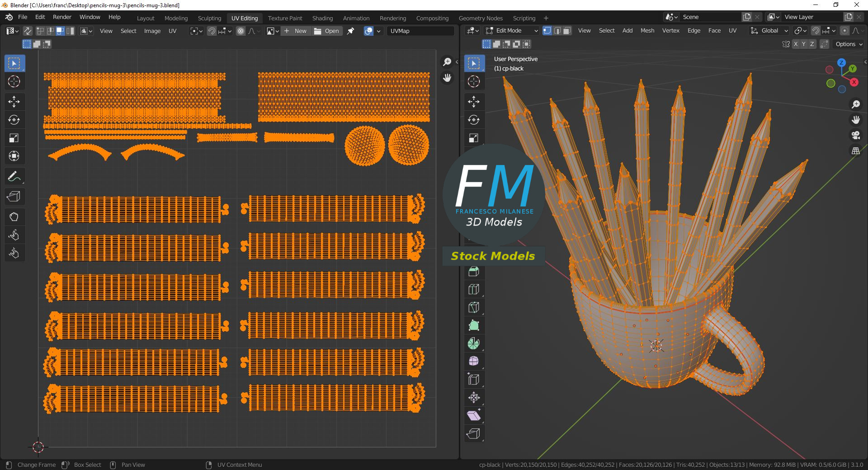Toggle camera view in 3D viewport

(x=855, y=135)
